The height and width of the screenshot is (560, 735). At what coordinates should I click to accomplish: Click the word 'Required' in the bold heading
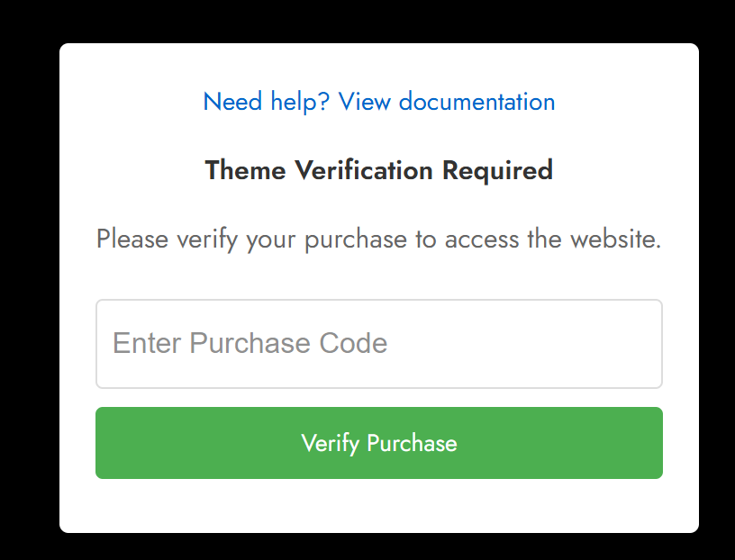click(498, 169)
